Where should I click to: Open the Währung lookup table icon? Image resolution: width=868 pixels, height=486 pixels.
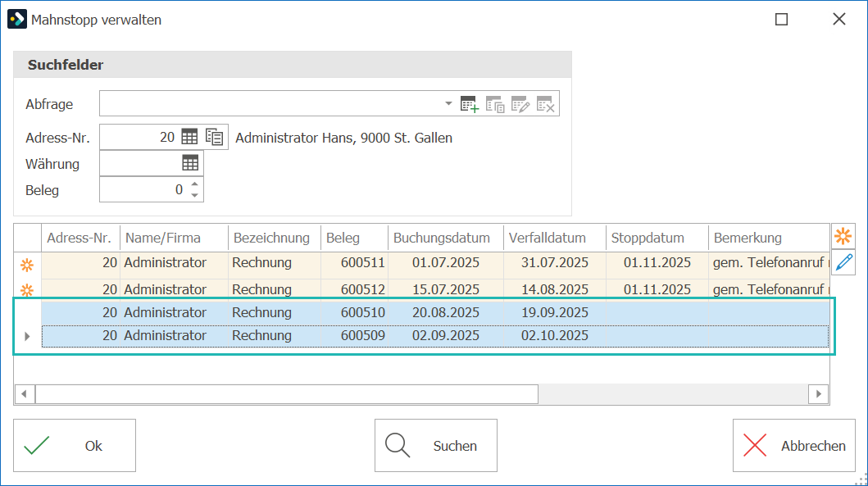coord(190,163)
